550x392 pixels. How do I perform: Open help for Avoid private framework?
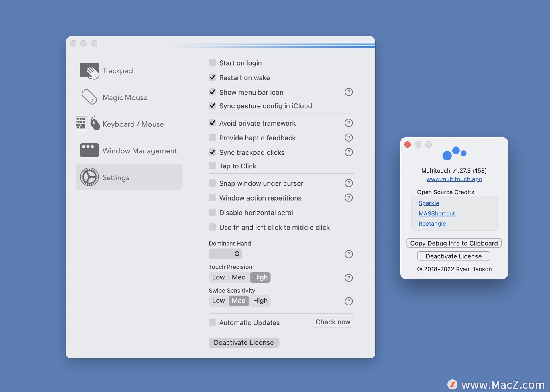click(348, 123)
